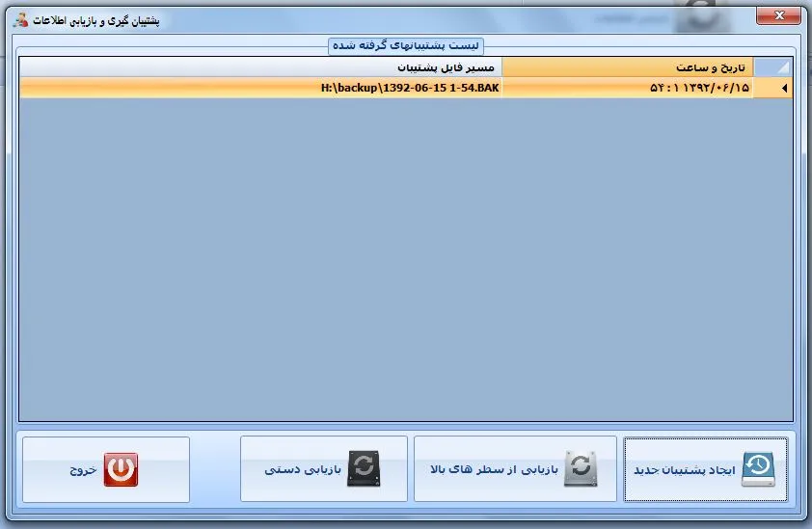Click the window title bar user icon

(x=20, y=20)
